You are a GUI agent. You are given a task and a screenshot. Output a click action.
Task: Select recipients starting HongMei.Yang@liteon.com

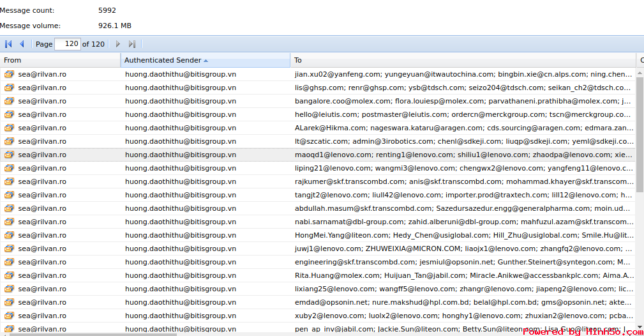pyautogui.click(x=463, y=235)
